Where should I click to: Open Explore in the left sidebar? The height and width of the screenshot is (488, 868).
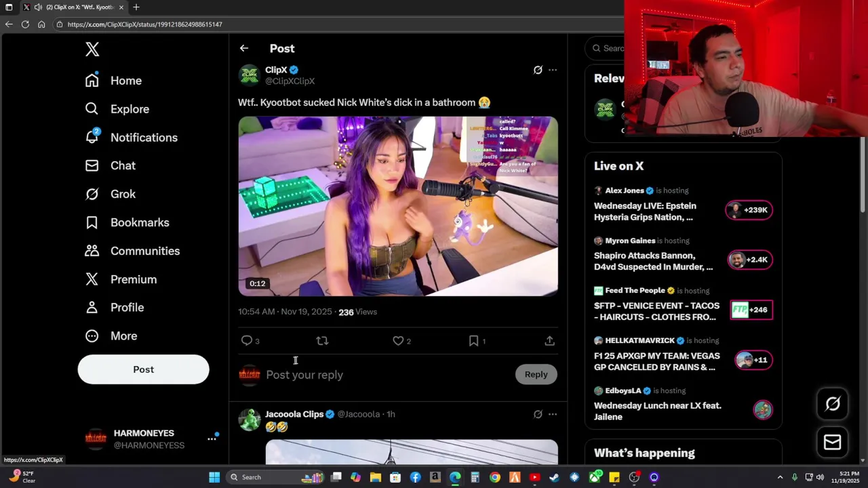(x=117, y=109)
